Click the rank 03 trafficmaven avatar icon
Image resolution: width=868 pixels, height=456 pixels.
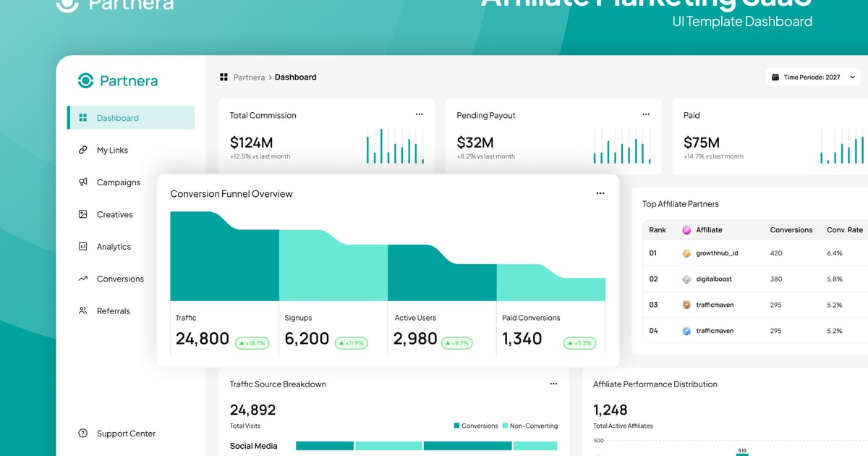(x=686, y=305)
